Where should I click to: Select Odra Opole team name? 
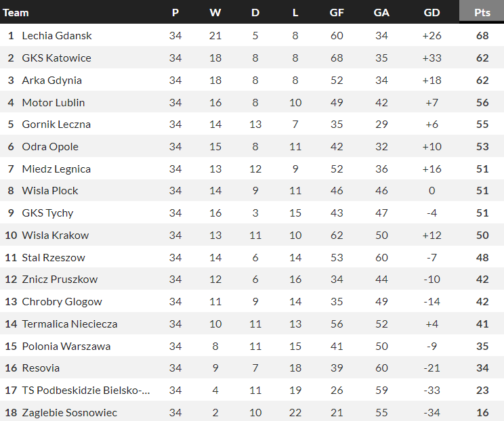click(50, 146)
